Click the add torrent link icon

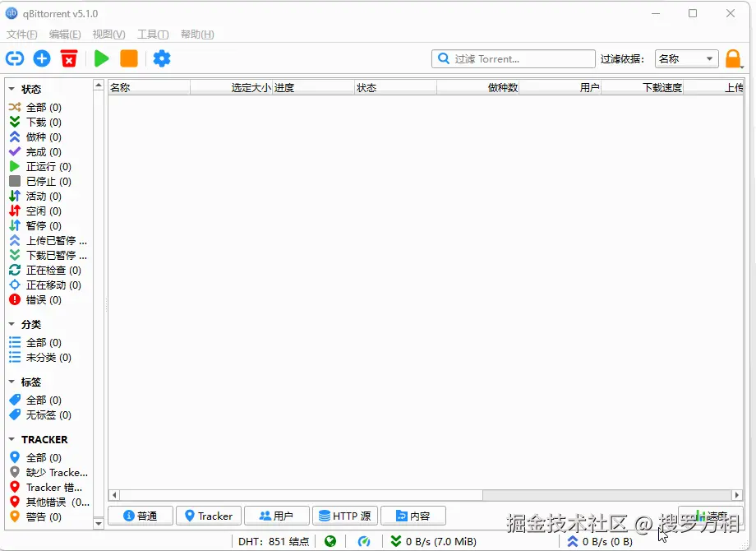click(15, 58)
